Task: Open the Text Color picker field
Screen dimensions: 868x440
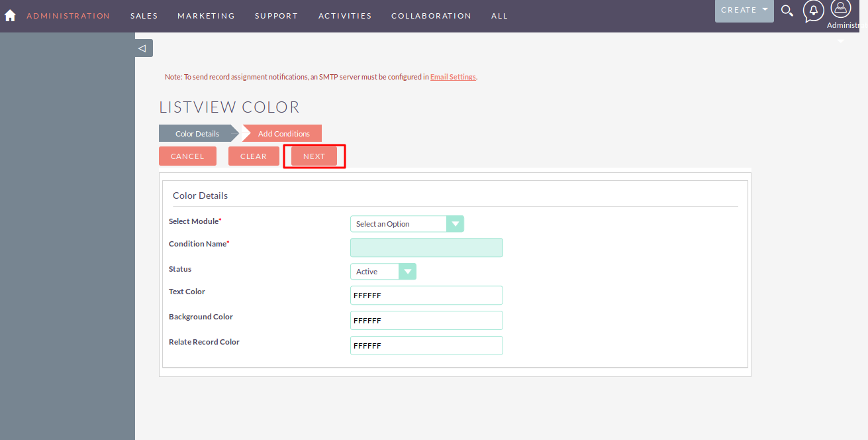Action: click(426, 296)
